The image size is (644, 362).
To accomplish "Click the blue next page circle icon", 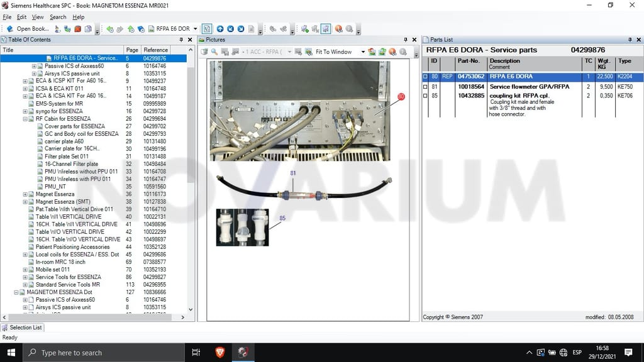I will click(x=241, y=29).
